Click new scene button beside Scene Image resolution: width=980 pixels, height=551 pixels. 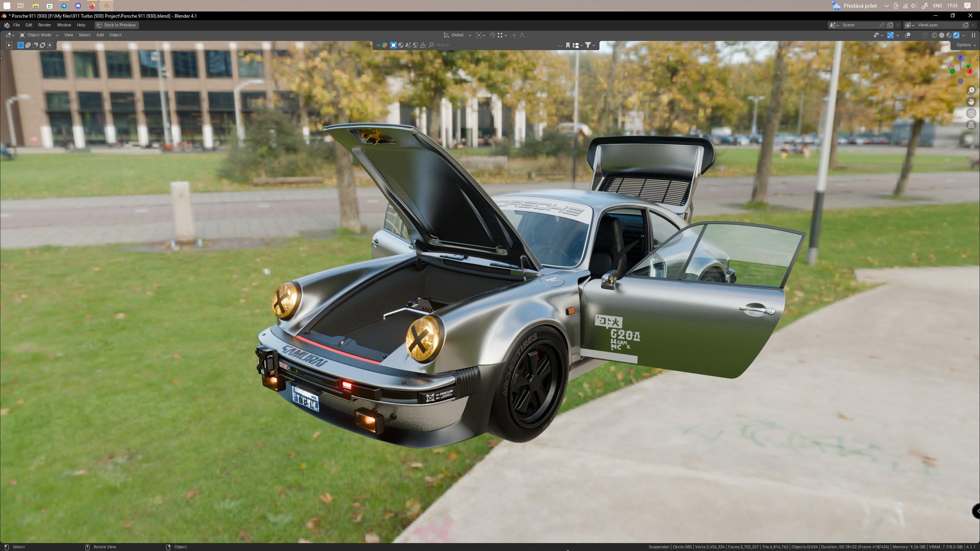(890, 25)
